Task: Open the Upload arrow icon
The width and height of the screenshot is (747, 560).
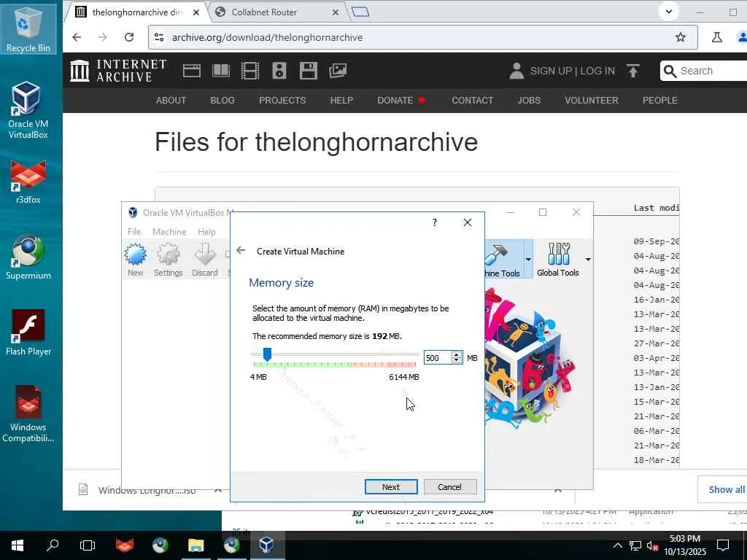Action: [x=632, y=71]
